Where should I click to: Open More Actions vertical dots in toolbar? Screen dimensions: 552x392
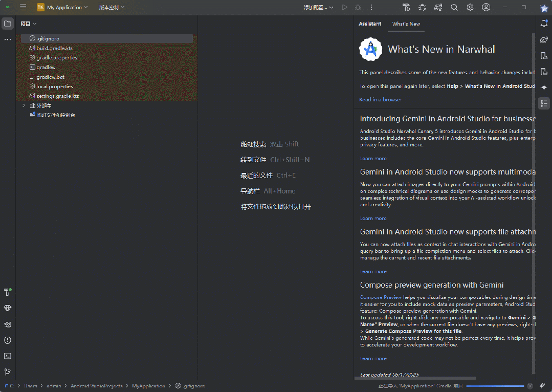click(x=371, y=7)
